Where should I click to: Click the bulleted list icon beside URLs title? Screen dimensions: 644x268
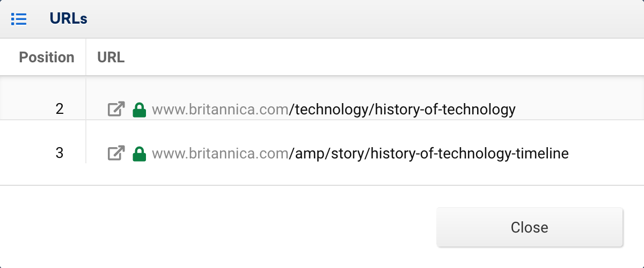point(19,19)
